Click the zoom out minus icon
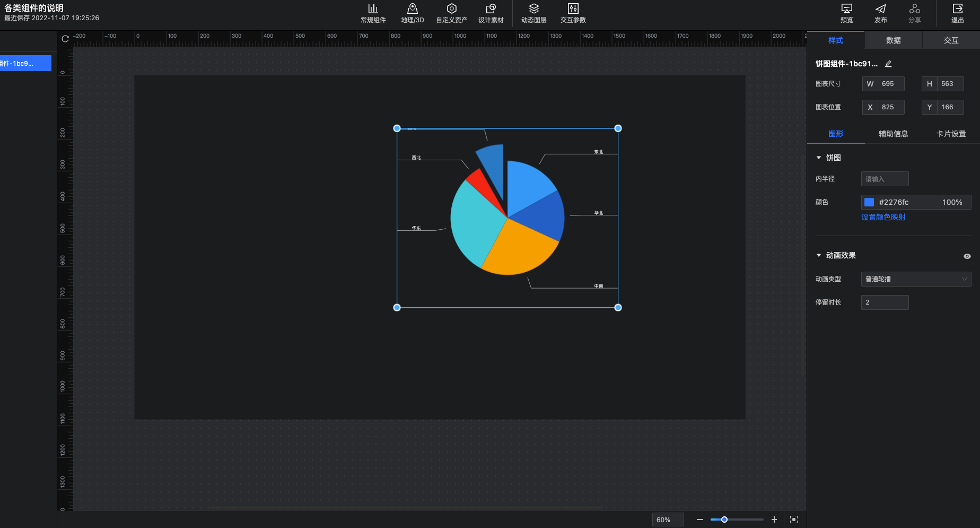The width and height of the screenshot is (980, 528). coord(699,520)
